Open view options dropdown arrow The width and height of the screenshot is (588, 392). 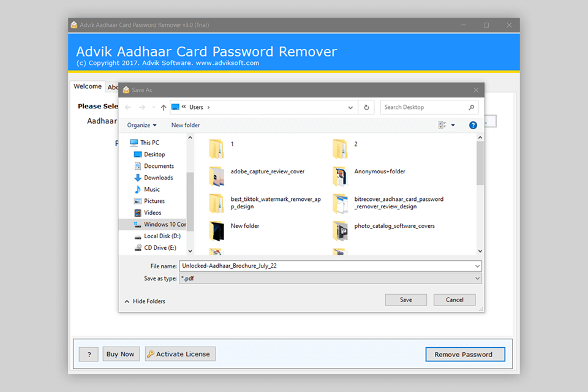tap(453, 126)
